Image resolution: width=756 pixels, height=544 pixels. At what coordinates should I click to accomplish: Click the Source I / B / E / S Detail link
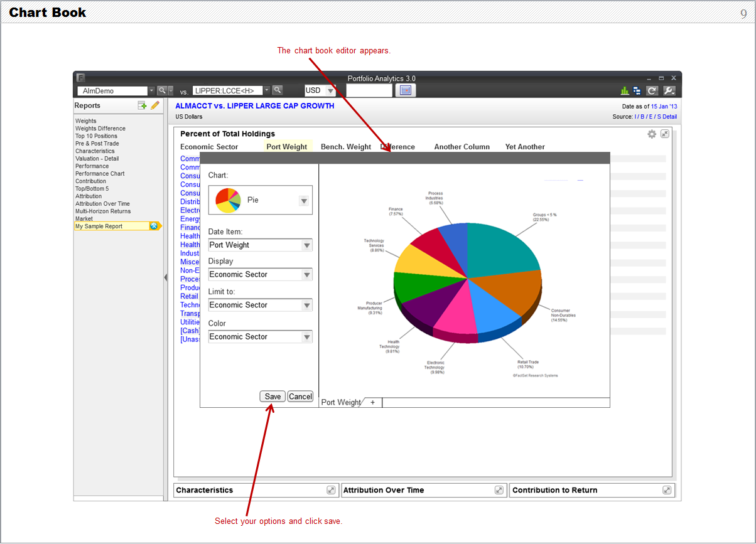point(656,117)
